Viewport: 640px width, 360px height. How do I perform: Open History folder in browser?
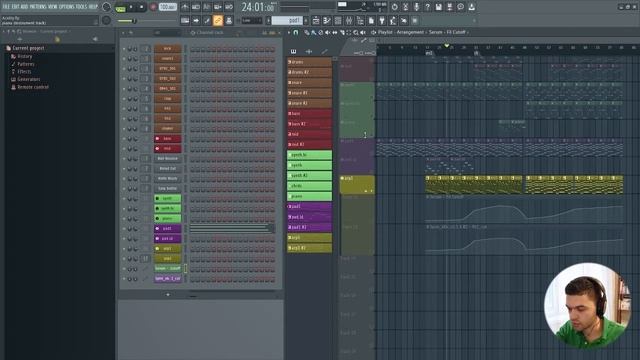point(24,56)
